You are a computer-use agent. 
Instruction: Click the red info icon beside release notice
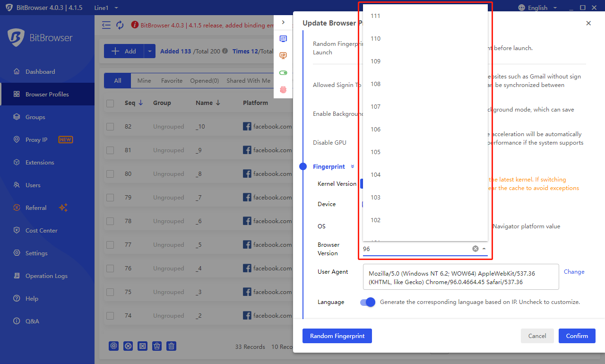point(135,25)
